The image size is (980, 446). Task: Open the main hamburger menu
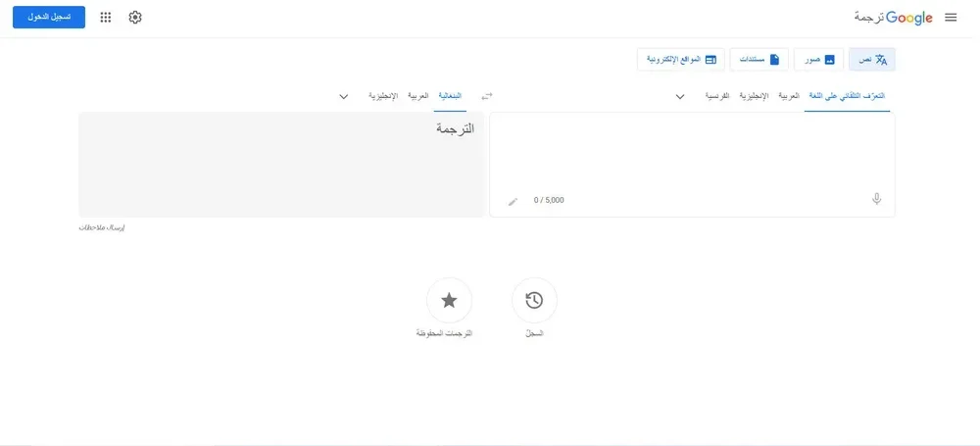click(x=951, y=18)
